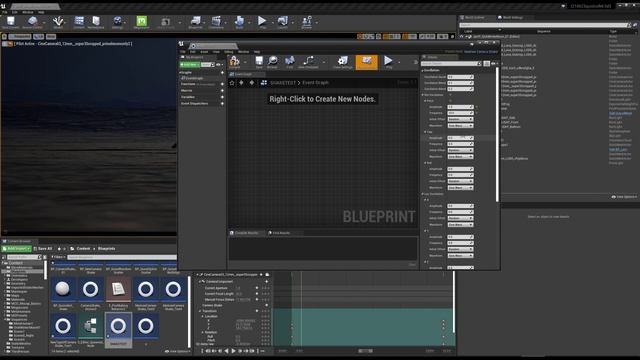Click the back arrow in the graph breadcrumb bar
Image resolution: width=640 pixels, height=360 pixels.
tap(241, 83)
